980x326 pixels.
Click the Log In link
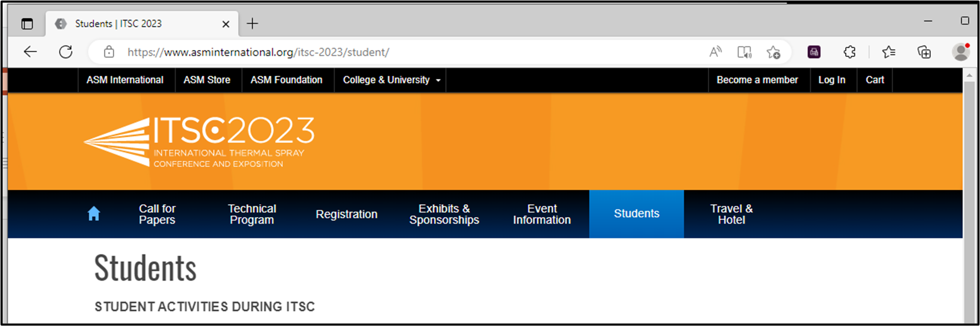tap(832, 80)
